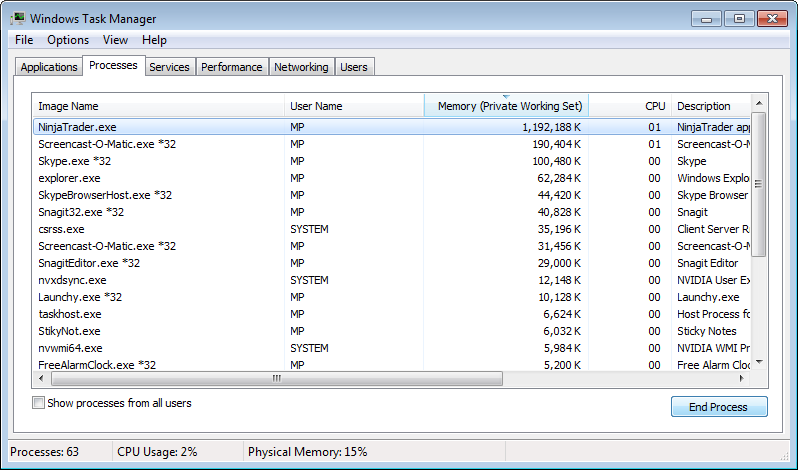The width and height of the screenshot is (798, 470).
Task: Sort by User Name column header
Action: click(354, 106)
